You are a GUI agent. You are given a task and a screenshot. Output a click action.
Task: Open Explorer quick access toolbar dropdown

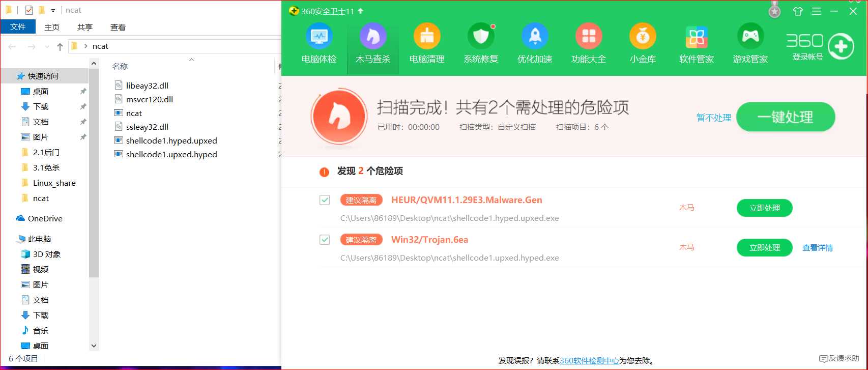click(x=53, y=11)
